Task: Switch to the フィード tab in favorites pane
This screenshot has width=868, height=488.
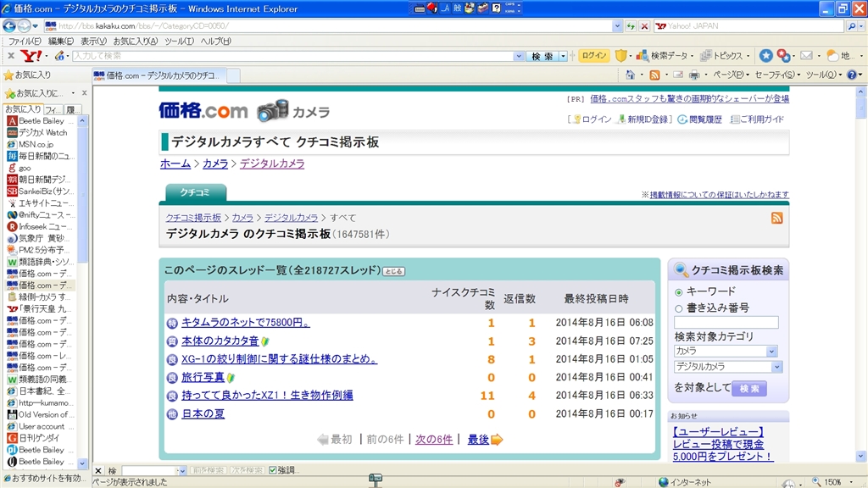Action: 53,109
